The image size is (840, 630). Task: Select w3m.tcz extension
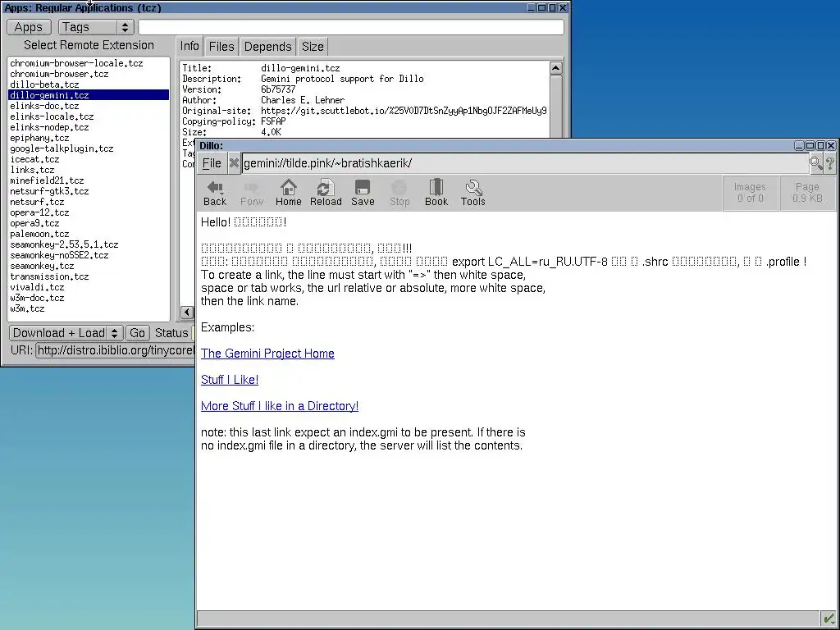click(x=89, y=309)
